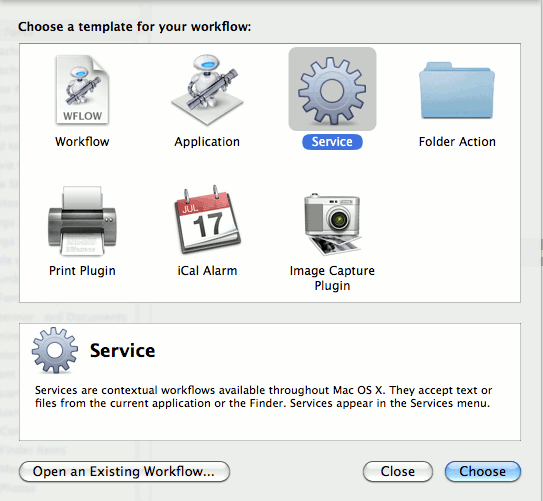The width and height of the screenshot is (543, 501).
Task: Click the 'Folder Action' label
Action: 457,142
